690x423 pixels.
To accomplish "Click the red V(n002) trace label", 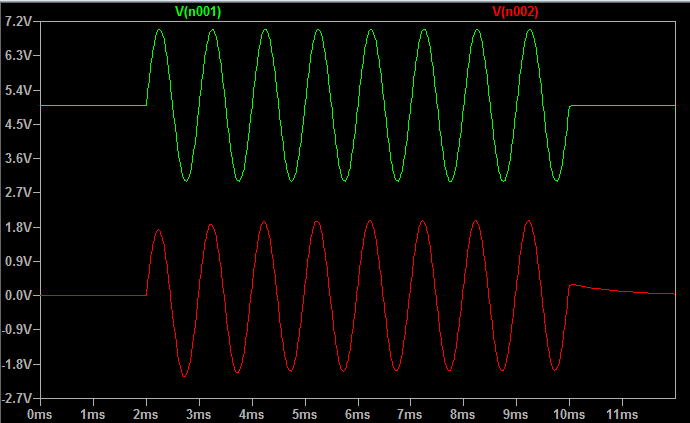I will (x=516, y=11).
